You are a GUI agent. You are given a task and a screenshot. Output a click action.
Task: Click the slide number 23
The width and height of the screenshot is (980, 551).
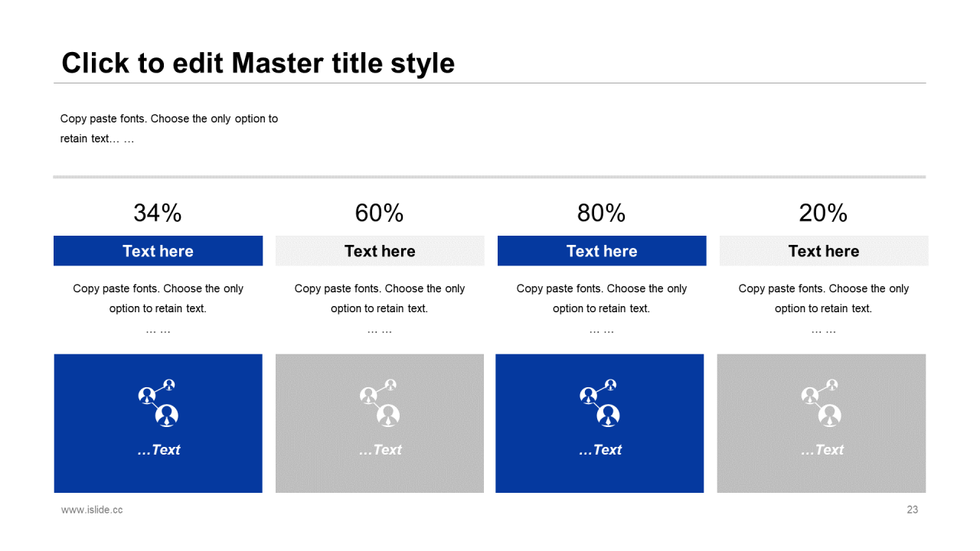pos(912,510)
